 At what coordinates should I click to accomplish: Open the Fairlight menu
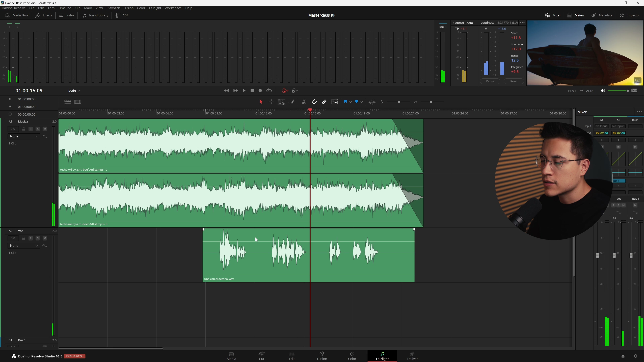tap(155, 8)
